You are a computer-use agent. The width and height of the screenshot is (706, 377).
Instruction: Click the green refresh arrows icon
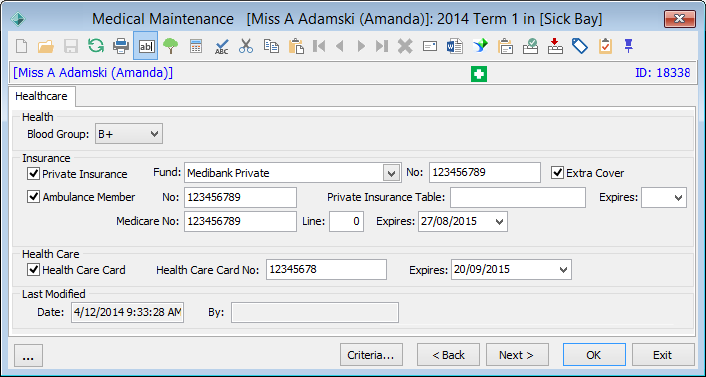(95, 45)
